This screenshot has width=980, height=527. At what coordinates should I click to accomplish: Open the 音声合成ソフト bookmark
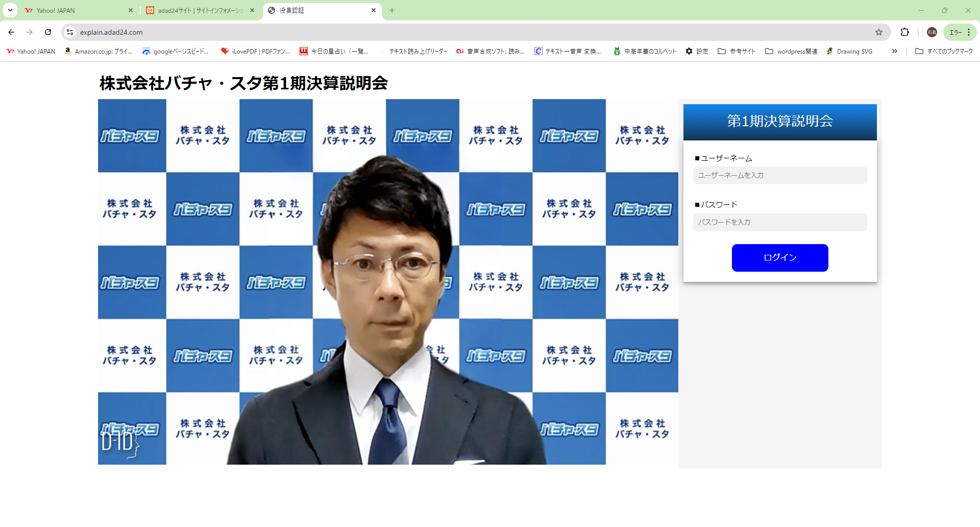tap(491, 51)
